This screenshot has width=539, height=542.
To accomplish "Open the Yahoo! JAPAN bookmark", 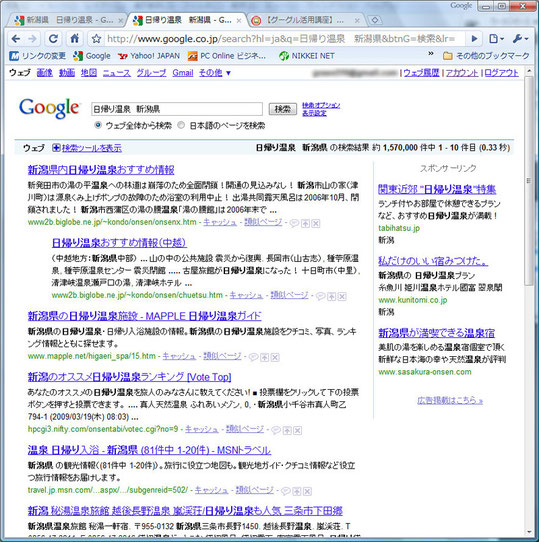I will [149, 56].
